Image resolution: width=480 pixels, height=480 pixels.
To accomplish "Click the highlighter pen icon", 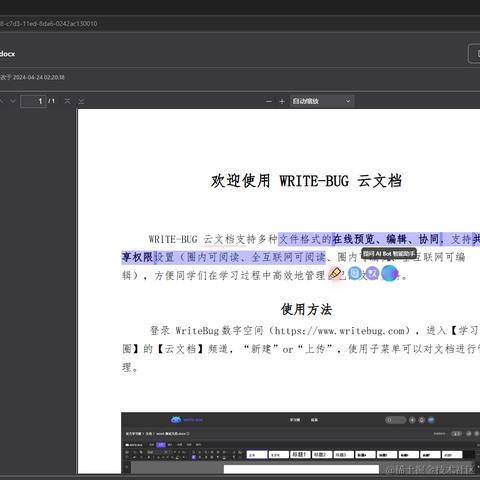I will pos(335,274).
